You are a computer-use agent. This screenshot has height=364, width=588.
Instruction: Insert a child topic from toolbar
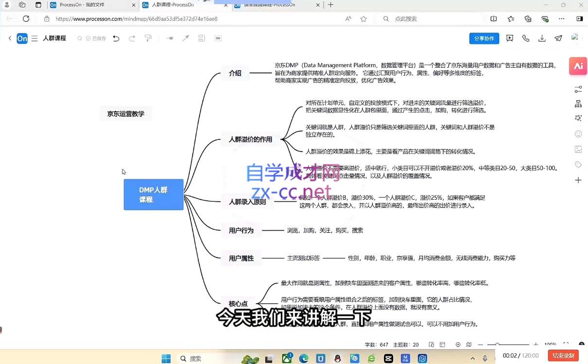click(x=170, y=38)
